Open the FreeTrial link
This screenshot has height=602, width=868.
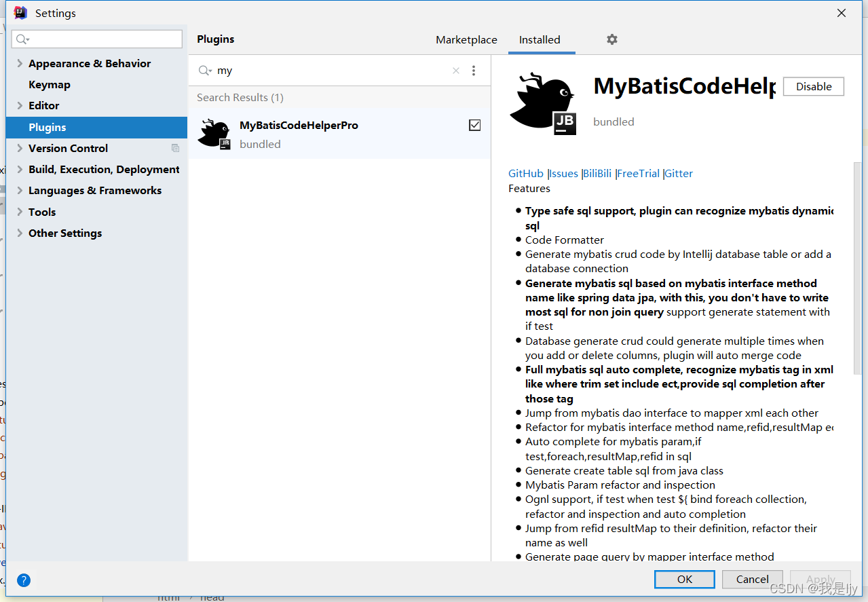tap(639, 173)
